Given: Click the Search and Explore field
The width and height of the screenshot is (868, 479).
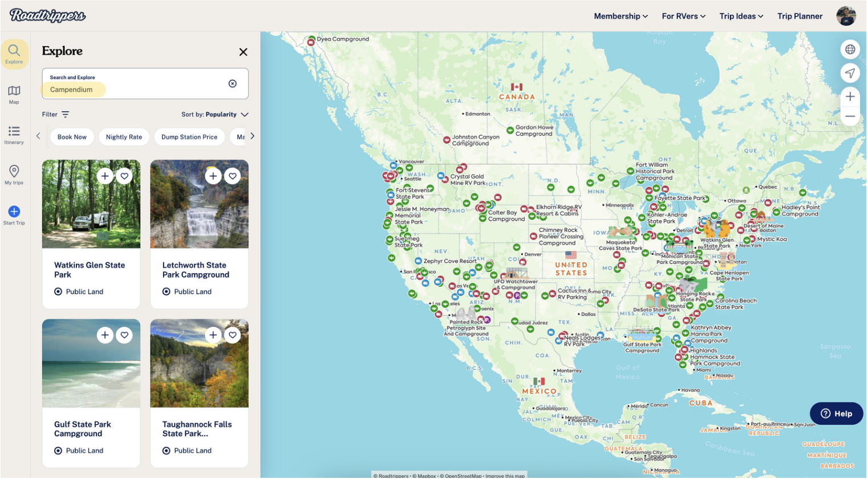Looking at the screenshot, I should point(145,84).
